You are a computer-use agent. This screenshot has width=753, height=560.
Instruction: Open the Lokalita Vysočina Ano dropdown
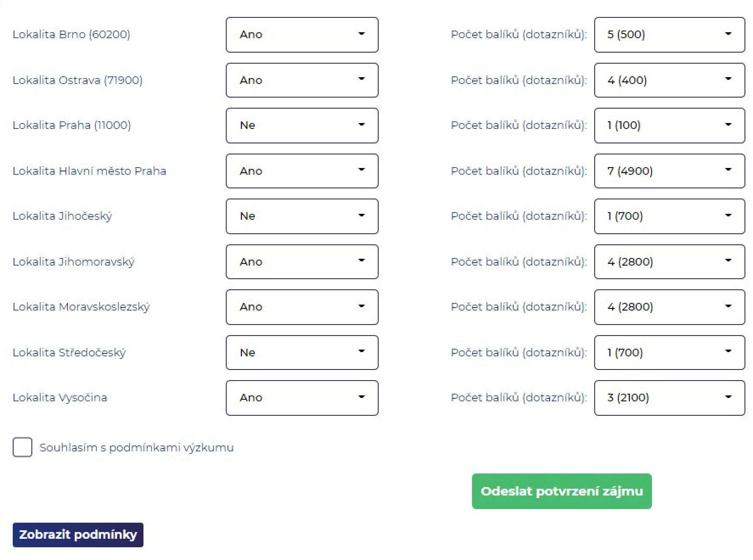302,398
